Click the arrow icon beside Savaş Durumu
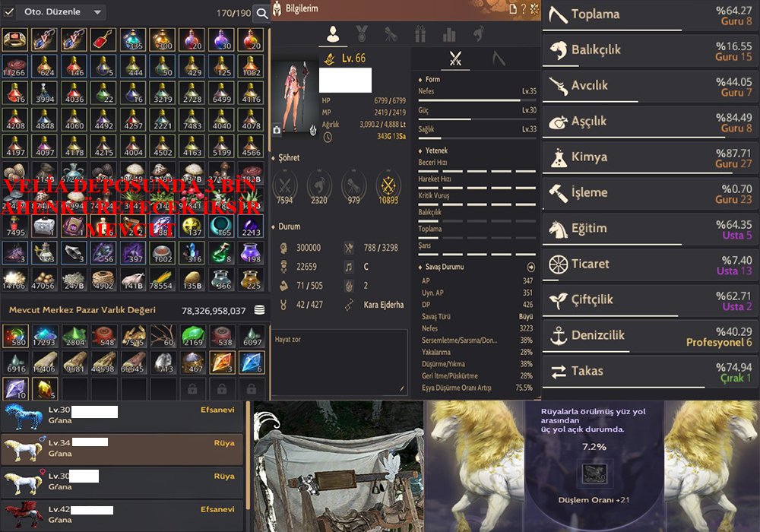The height and width of the screenshot is (532, 760). coord(530,267)
